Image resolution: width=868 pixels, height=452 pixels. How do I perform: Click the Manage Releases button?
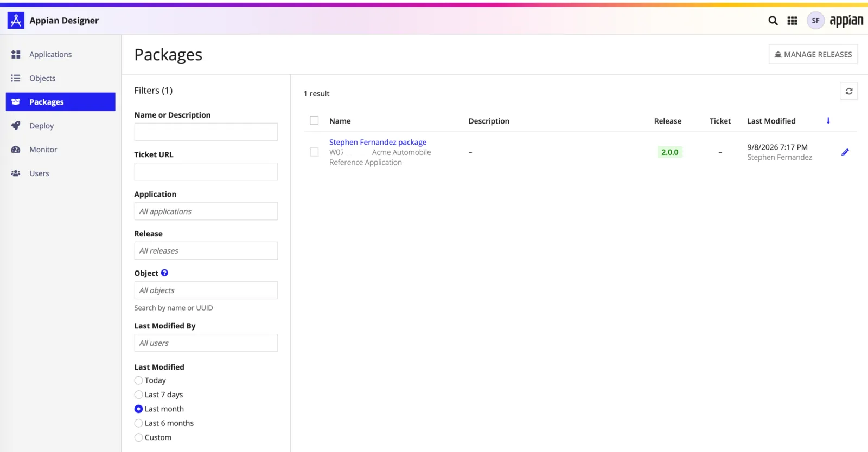pos(813,54)
